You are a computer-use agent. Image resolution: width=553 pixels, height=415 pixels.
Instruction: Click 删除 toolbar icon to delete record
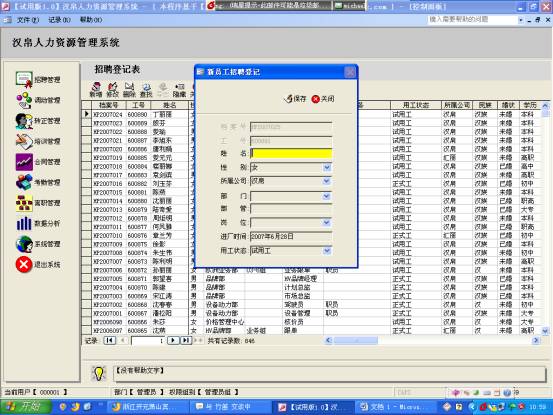tap(129, 90)
